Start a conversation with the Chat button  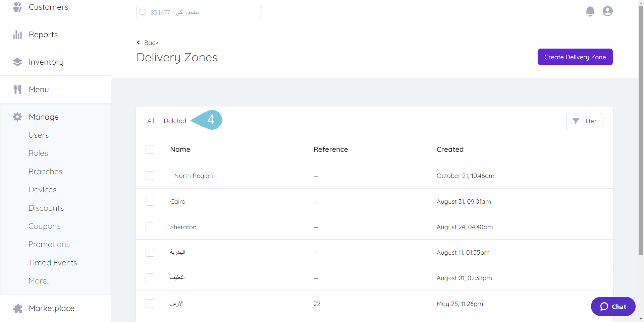(613, 306)
